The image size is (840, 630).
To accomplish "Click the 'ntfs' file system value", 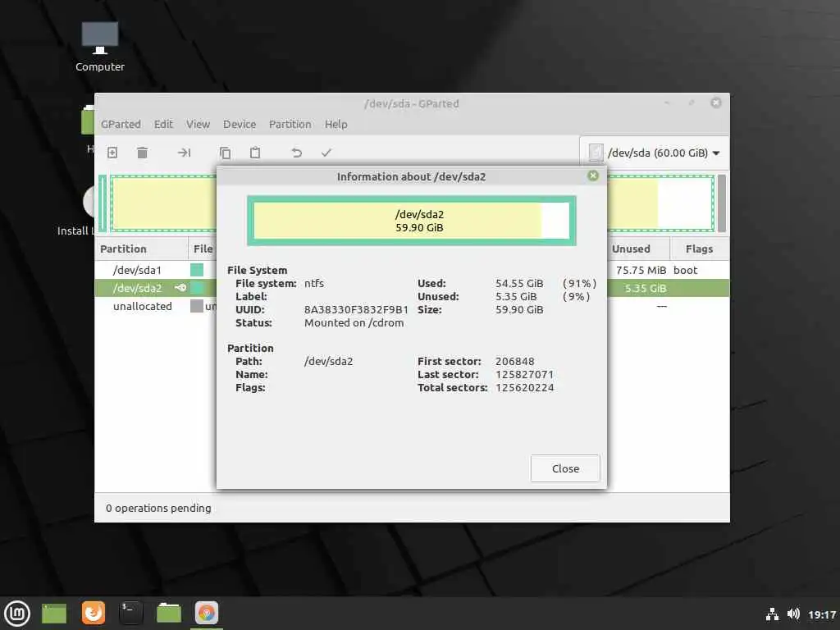I will [x=314, y=283].
